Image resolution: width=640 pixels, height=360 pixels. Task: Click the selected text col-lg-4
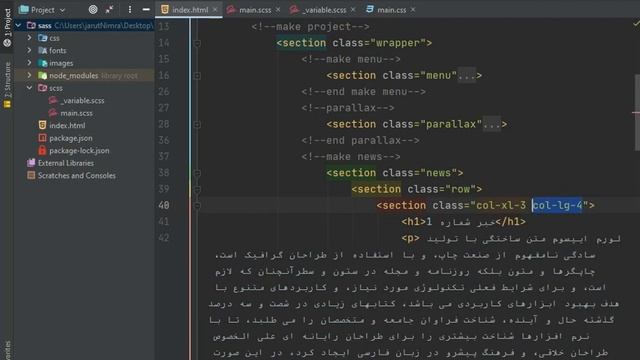pos(557,205)
